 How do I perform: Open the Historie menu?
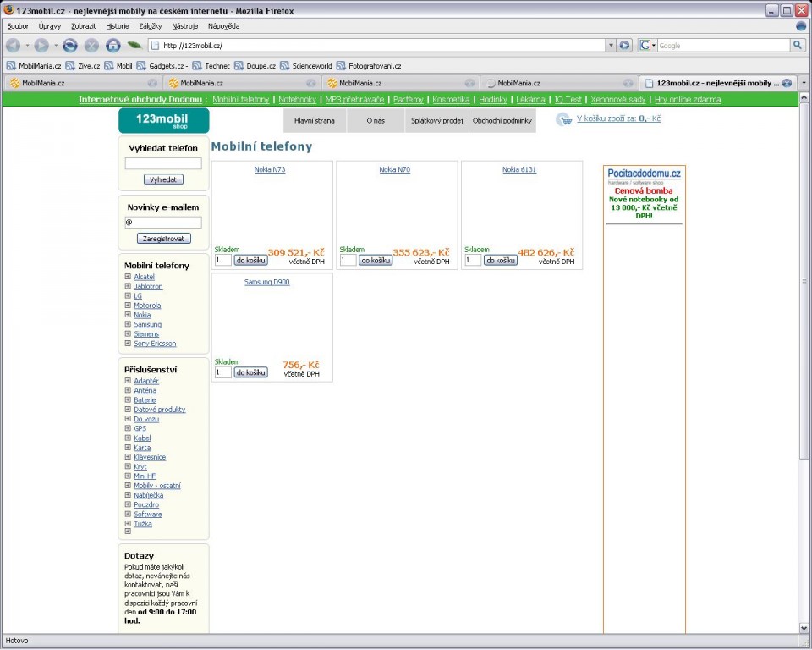[x=118, y=26]
